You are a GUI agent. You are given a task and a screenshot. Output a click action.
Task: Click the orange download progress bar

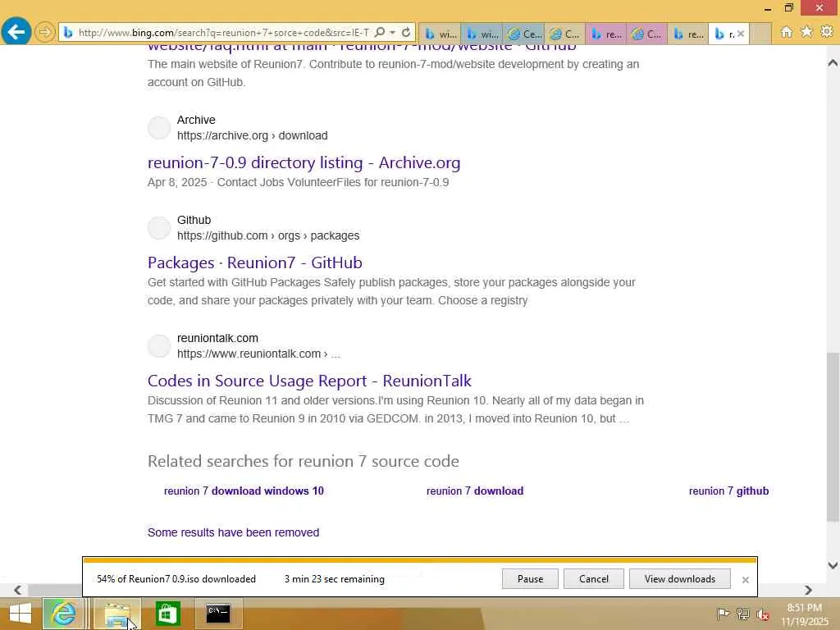pyautogui.click(x=420, y=560)
